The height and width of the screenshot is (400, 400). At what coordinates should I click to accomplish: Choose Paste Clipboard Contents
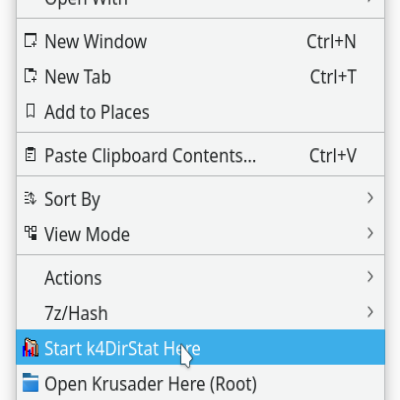(200, 155)
